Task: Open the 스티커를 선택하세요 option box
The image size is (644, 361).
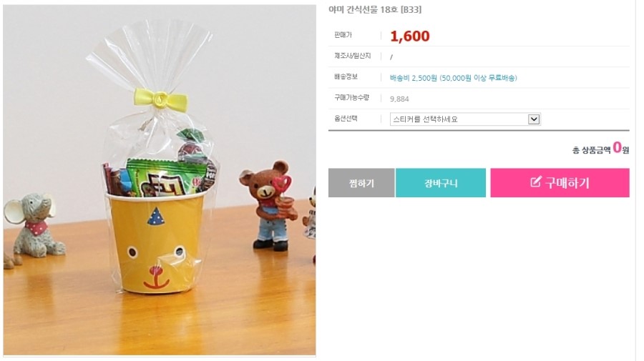Action: (465, 119)
